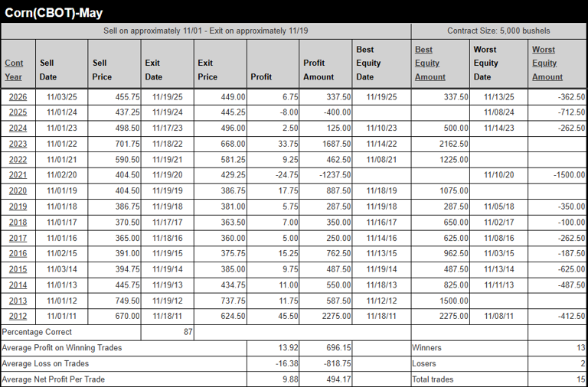The image size is (588, 387).
Task: Select the Winners summary label
Action: click(x=426, y=348)
